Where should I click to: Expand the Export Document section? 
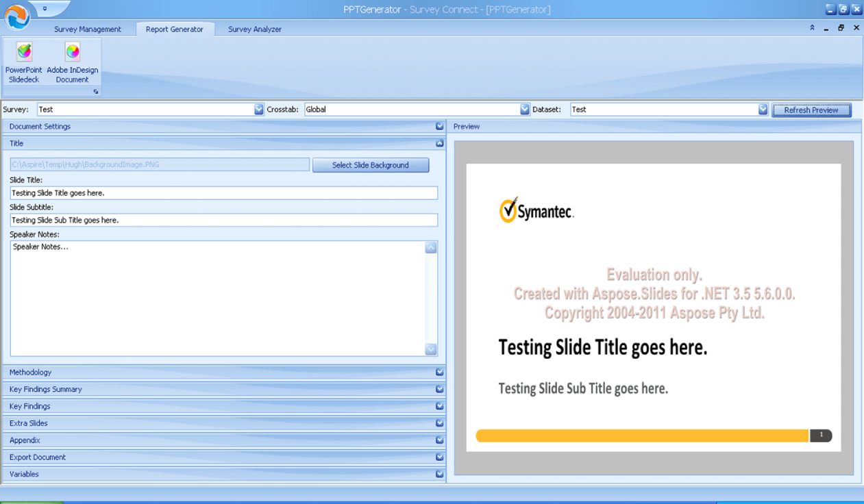tap(440, 457)
